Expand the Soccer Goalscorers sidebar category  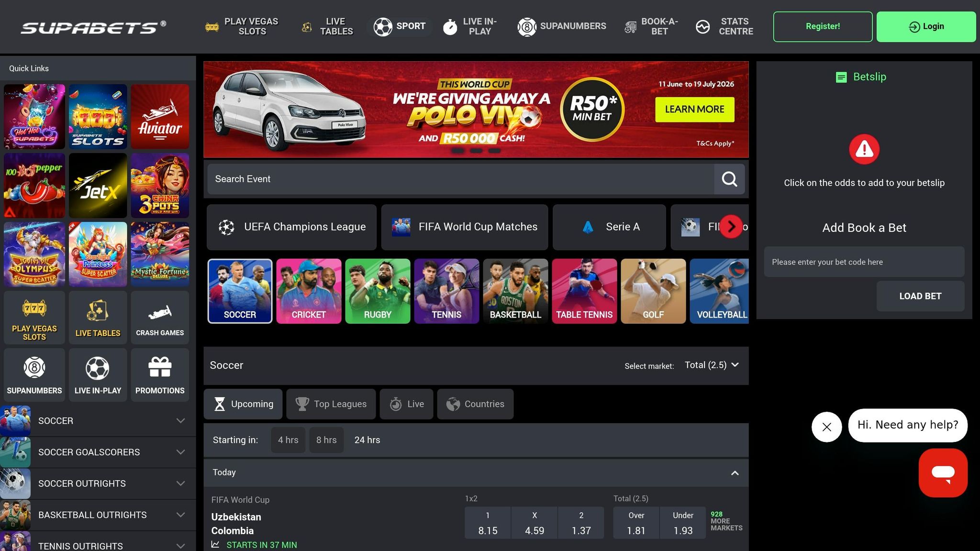tap(98, 452)
